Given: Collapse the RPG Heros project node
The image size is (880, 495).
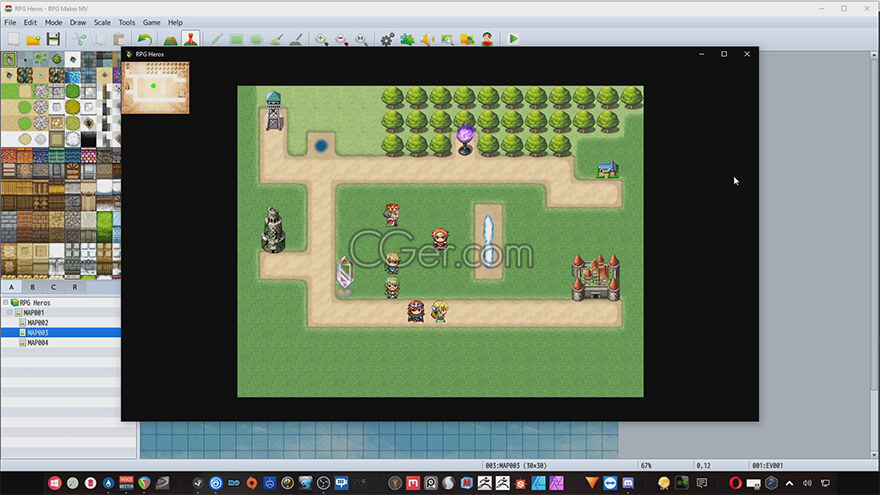Looking at the screenshot, I should click(6, 302).
